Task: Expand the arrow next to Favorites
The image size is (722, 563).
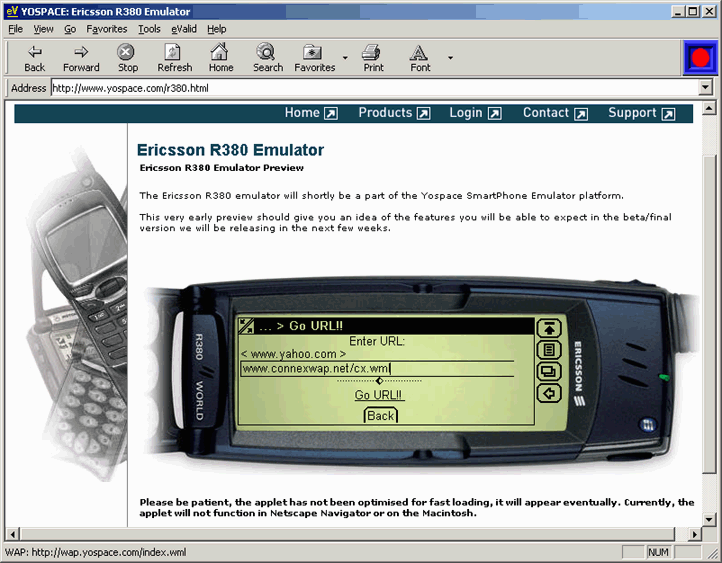Action: (345, 58)
